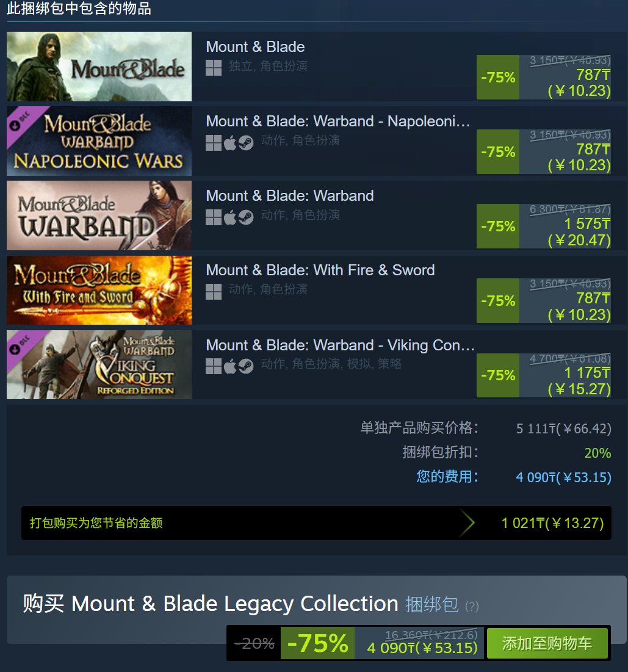Click the Windows icon under Mount & Blade

click(x=214, y=67)
